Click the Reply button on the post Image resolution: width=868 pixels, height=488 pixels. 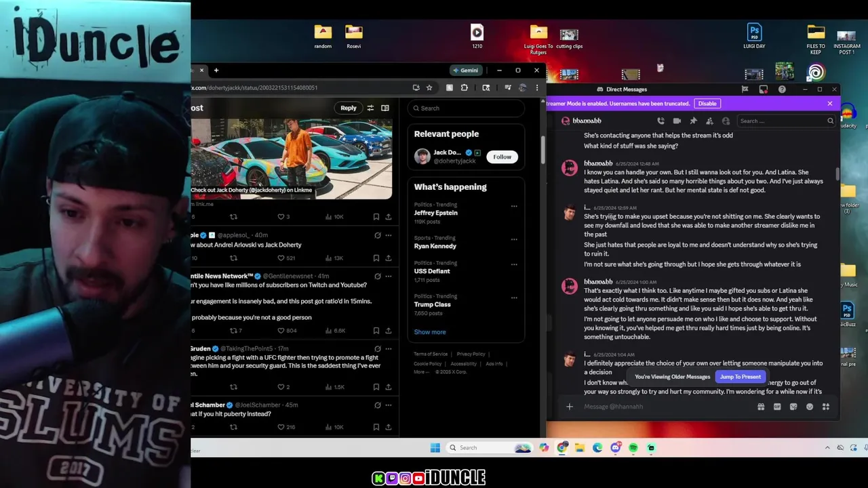[349, 108]
